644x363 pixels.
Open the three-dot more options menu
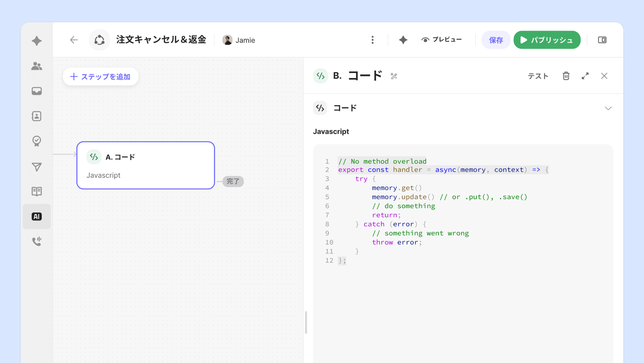pyautogui.click(x=372, y=40)
